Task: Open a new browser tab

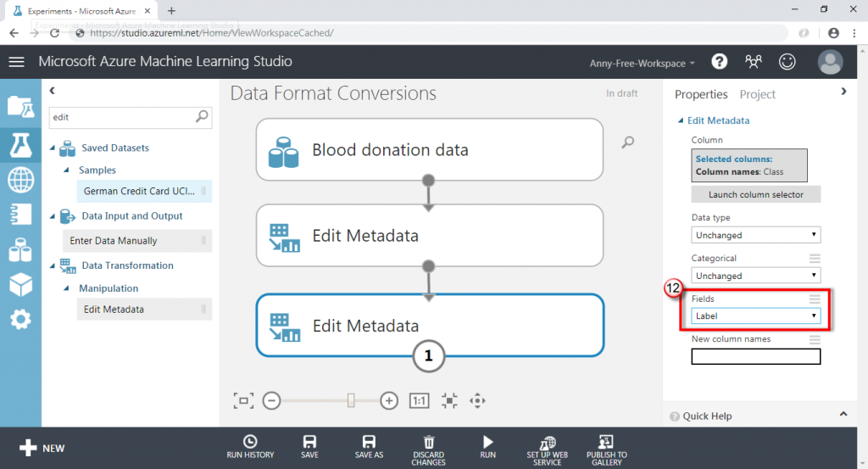Action: [171, 10]
